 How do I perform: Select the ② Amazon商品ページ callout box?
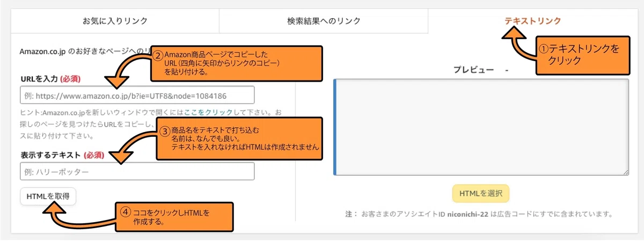pos(237,63)
